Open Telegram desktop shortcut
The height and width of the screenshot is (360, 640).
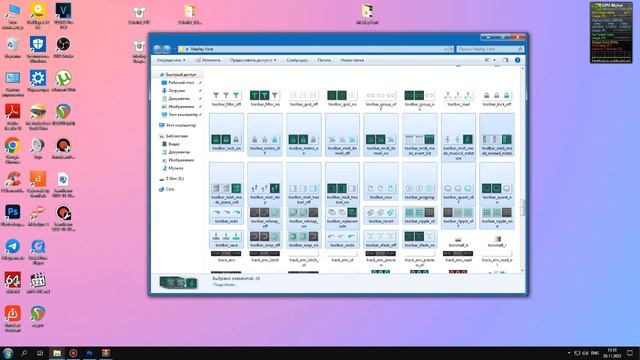point(13,249)
